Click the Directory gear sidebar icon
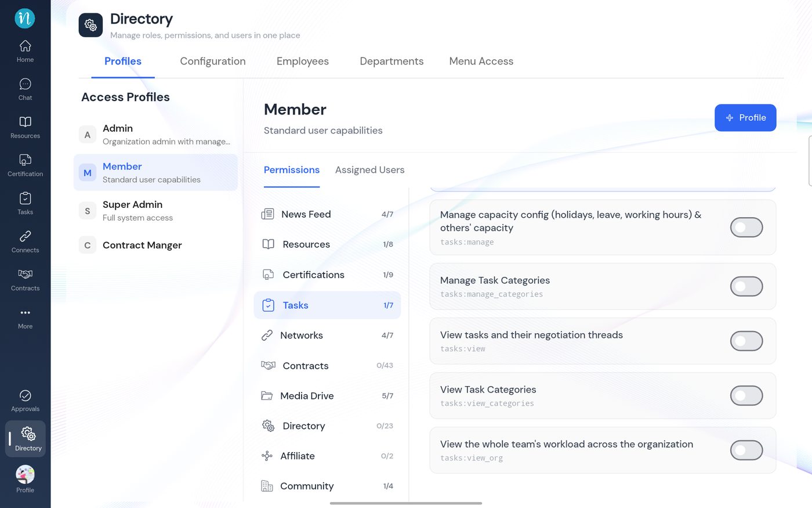 [26, 439]
